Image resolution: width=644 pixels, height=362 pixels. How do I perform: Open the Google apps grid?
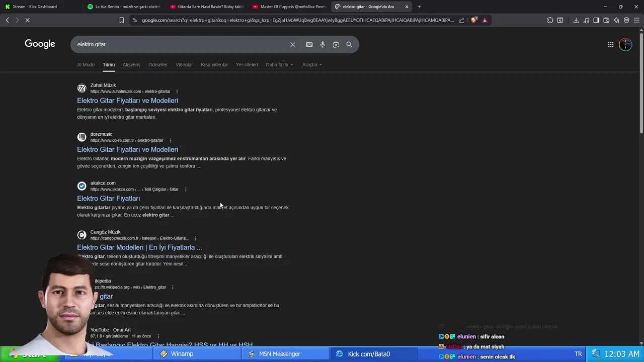pos(610,44)
